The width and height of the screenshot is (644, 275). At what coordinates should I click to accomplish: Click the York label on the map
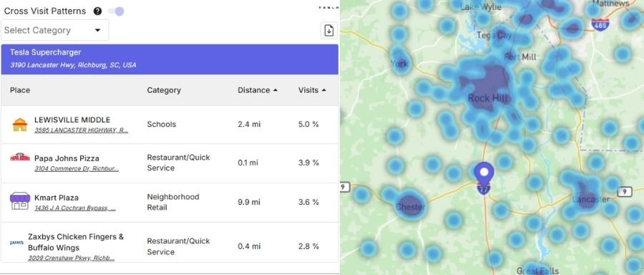pyautogui.click(x=399, y=63)
